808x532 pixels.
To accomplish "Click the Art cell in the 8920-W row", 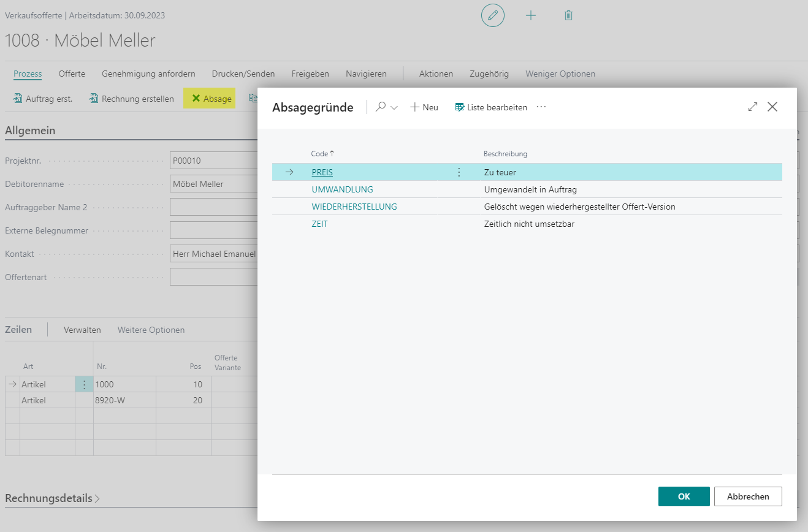I will point(47,400).
